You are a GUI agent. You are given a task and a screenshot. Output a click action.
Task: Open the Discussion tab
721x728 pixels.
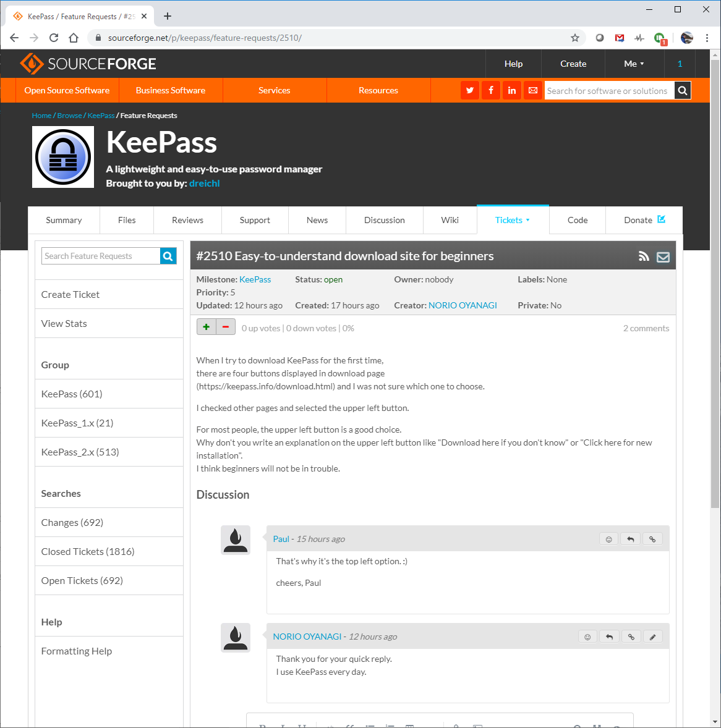[384, 220]
